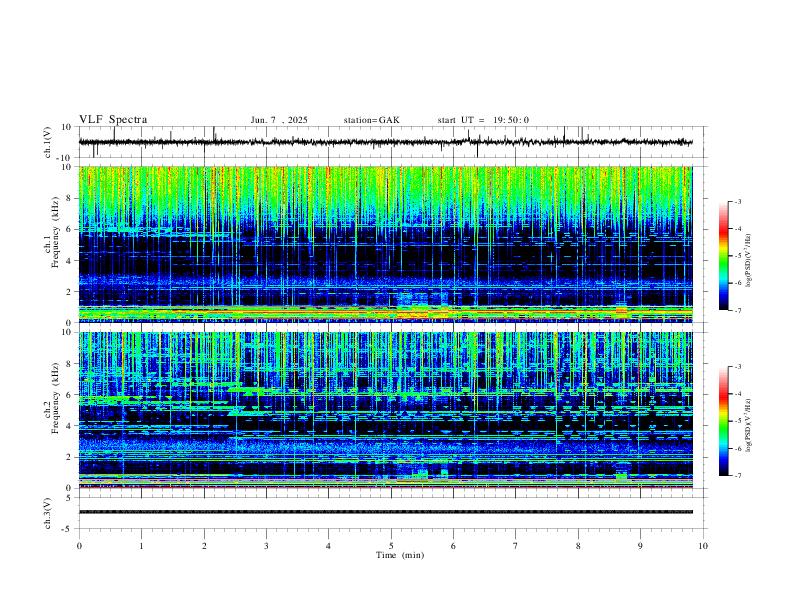This screenshot has width=792, height=612.
Task: Click the '5' tick on the ch.3(V) axis
Action: coord(70,498)
